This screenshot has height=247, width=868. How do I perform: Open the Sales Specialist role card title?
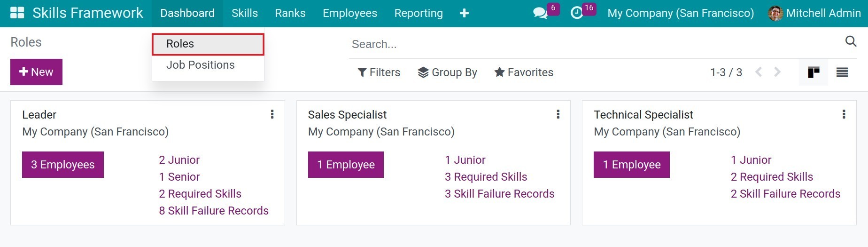pyautogui.click(x=347, y=115)
